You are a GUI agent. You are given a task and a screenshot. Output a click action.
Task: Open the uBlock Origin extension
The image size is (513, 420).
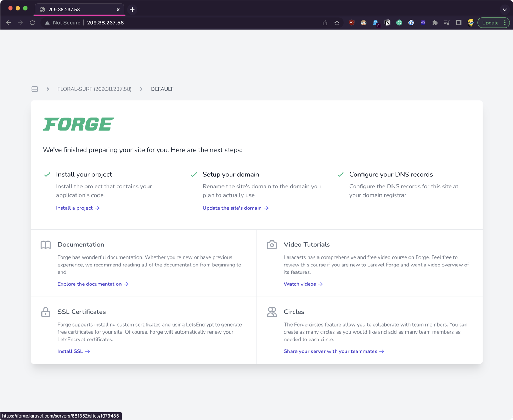click(x=351, y=23)
